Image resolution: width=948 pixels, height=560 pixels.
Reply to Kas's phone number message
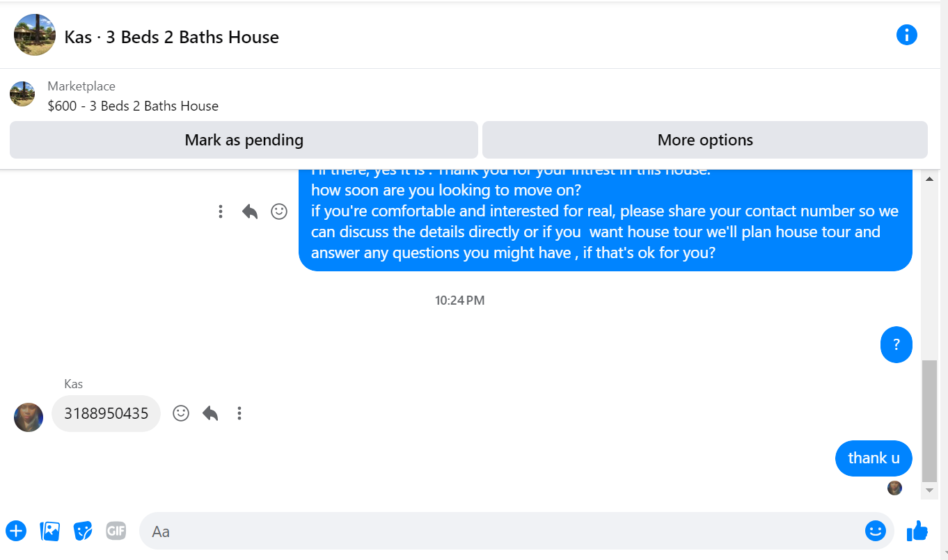coord(210,413)
